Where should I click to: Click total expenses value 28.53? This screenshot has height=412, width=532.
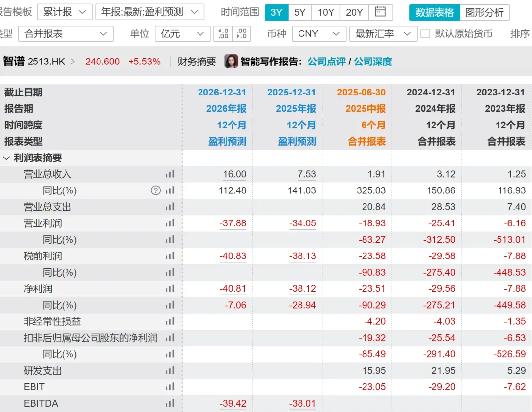pos(443,207)
